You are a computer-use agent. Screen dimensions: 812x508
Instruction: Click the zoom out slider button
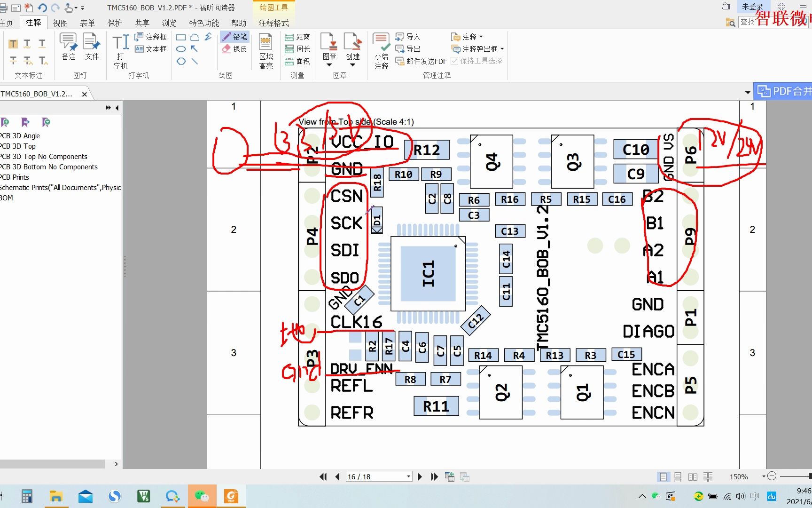coord(772,476)
